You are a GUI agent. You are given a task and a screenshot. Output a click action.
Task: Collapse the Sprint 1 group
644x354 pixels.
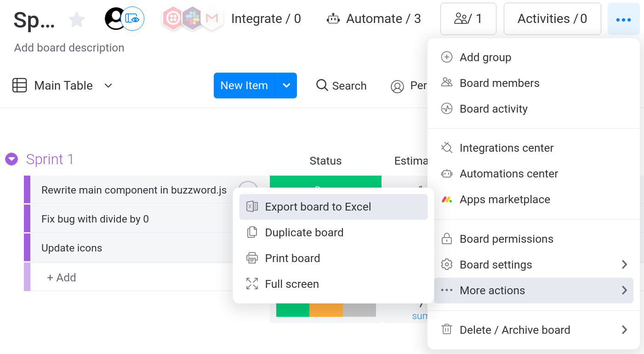[11, 159]
